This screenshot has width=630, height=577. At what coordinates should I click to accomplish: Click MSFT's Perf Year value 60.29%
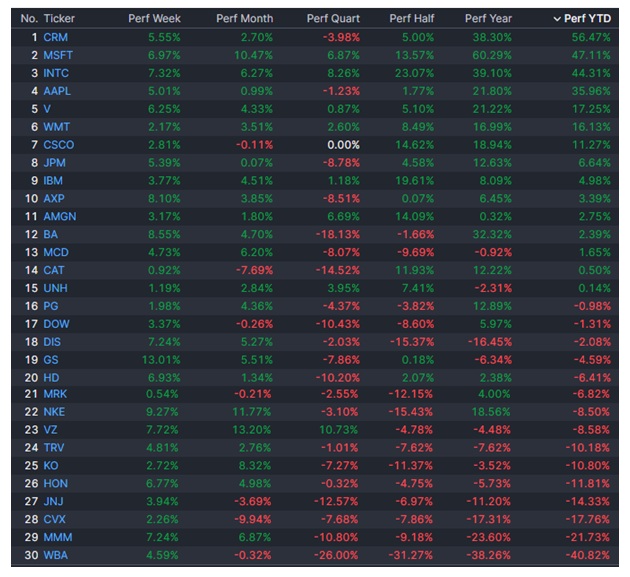492,55
